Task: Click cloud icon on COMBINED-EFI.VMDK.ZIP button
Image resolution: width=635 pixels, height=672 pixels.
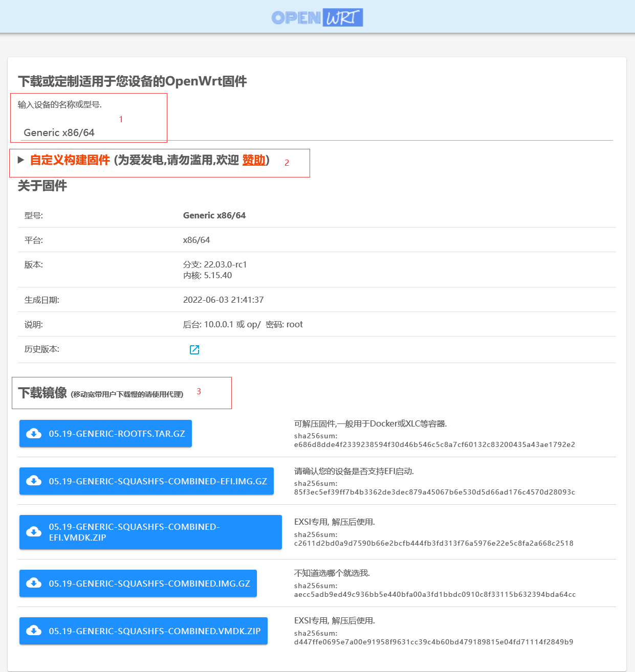Action: [x=34, y=532]
